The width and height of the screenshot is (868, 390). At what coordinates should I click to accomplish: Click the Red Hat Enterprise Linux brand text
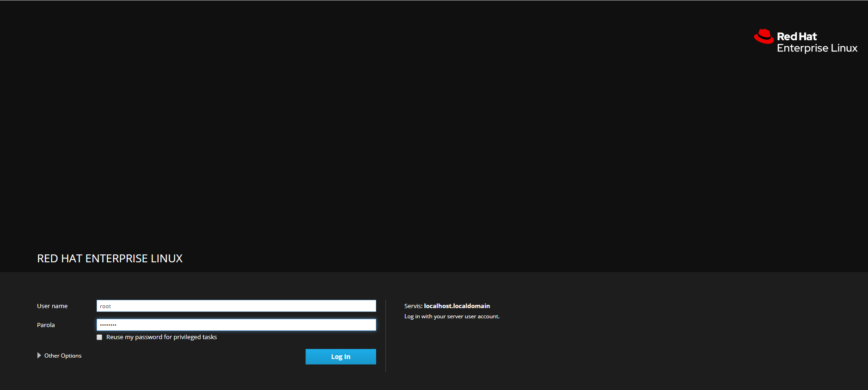[817, 42]
